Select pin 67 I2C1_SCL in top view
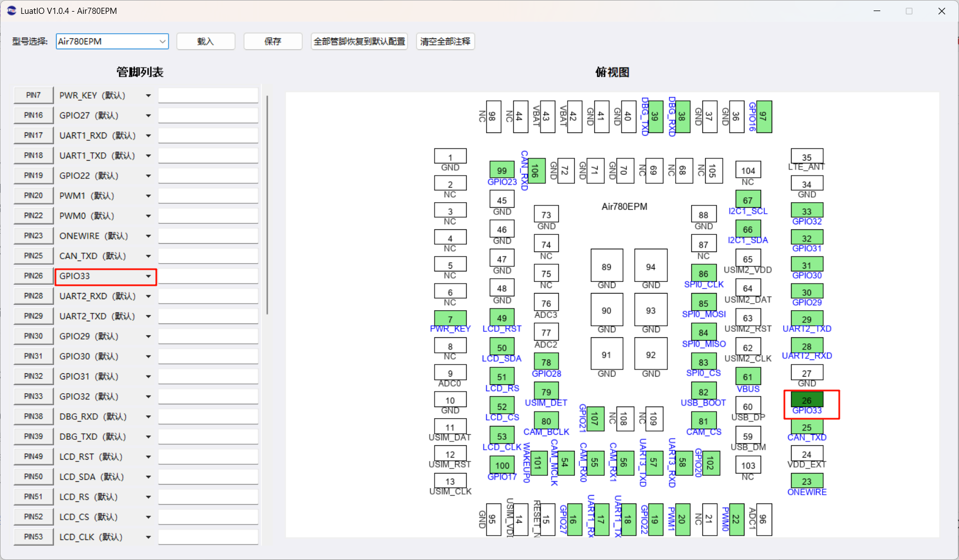 click(x=748, y=199)
